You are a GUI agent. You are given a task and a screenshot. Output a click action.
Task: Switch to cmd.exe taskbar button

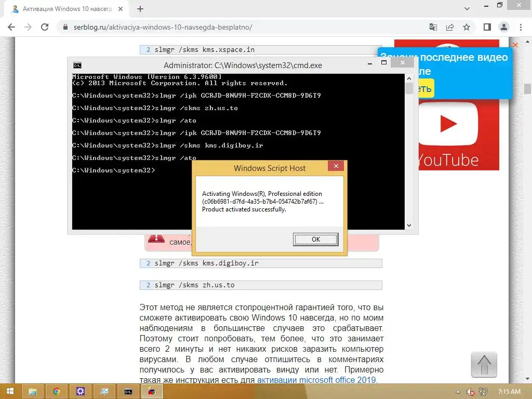coord(128,392)
